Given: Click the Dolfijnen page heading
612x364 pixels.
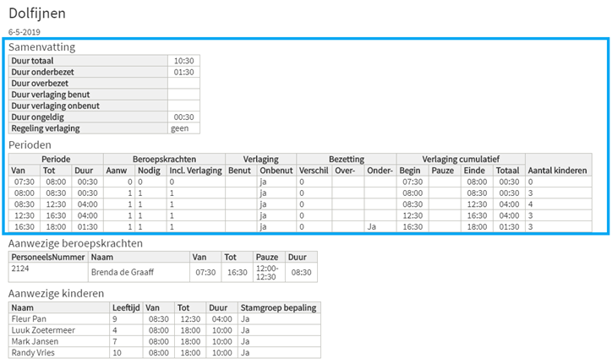Looking at the screenshot, I should click(x=37, y=13).
